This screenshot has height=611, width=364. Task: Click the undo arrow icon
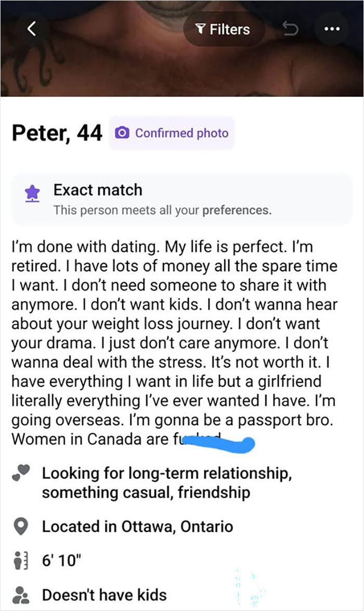292,30
